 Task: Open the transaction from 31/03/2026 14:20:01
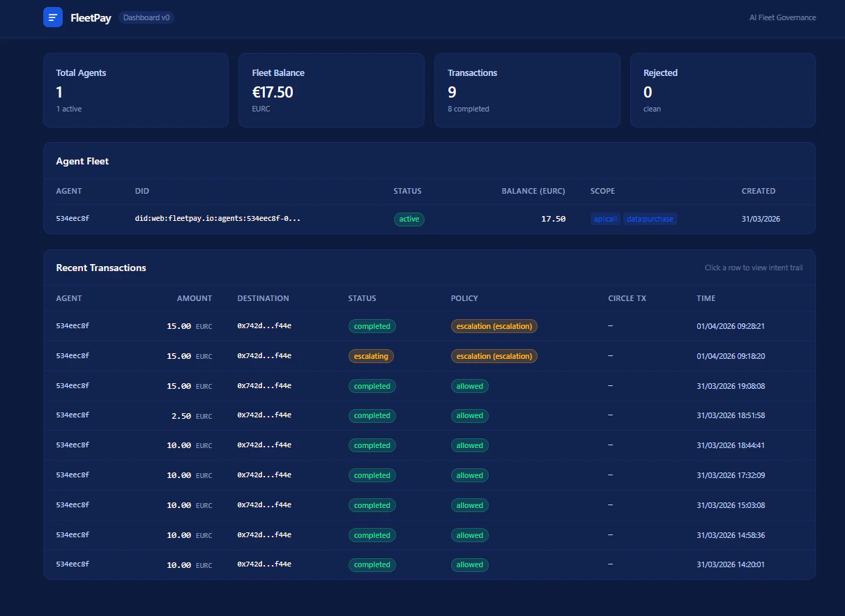429,564
